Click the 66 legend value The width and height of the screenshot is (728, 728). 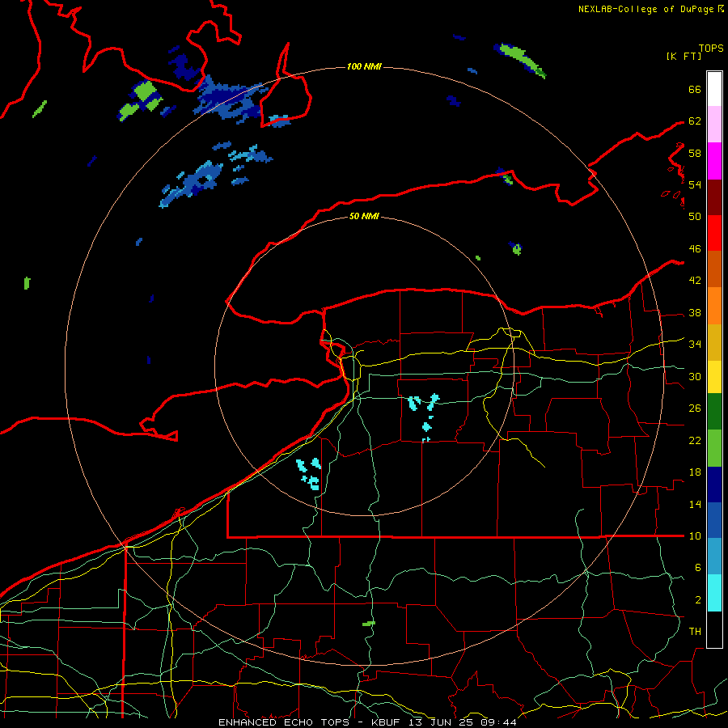pyautogui.click(x=695, y=90)
